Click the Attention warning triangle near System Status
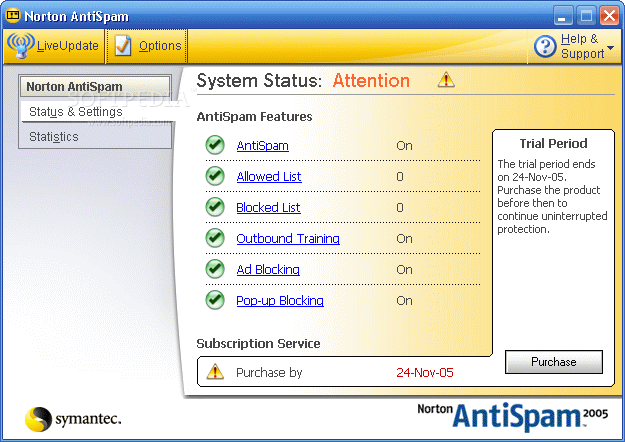This screenshot has width=625, height=442. coord(446,80)
